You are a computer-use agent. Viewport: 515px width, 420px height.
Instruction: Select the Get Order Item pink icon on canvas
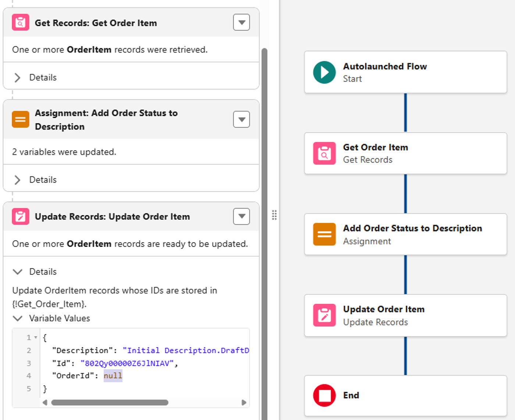coord(324,153)
